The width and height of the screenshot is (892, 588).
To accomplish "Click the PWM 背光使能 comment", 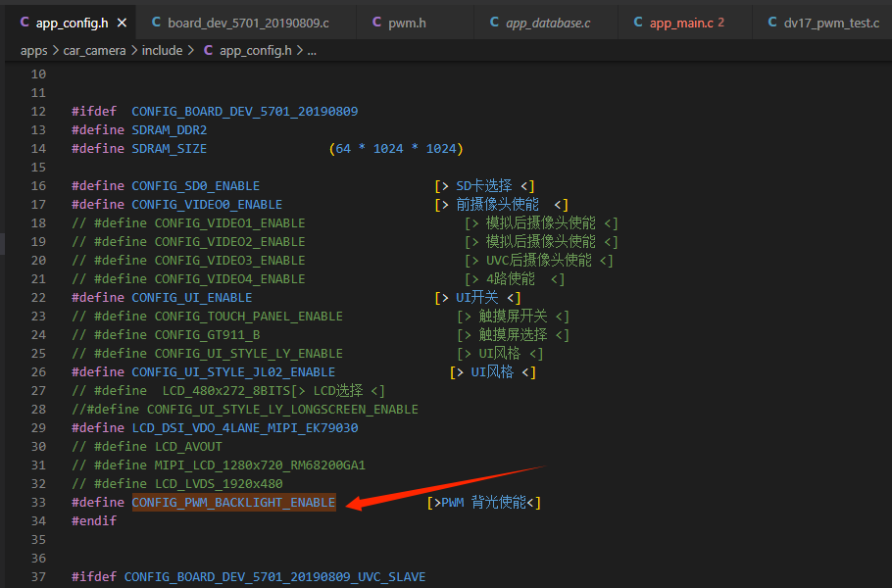I will [x=483, y=502].
